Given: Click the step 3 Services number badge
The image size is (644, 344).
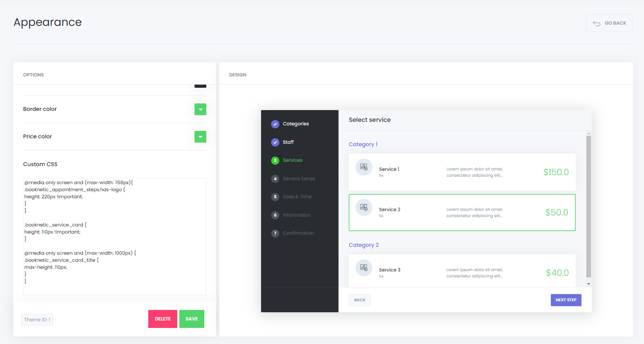Looking at the screenshot, I should pyautogui.click(x=275, y=161).
